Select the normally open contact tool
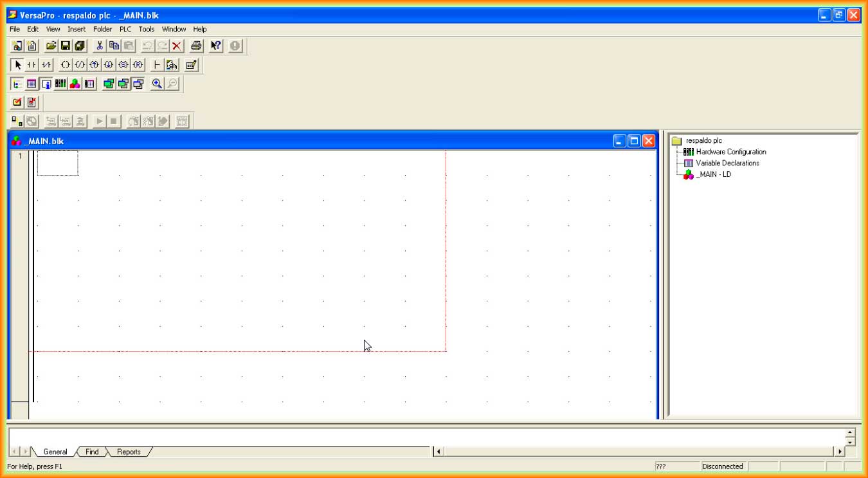 click(x=32, y=65)
